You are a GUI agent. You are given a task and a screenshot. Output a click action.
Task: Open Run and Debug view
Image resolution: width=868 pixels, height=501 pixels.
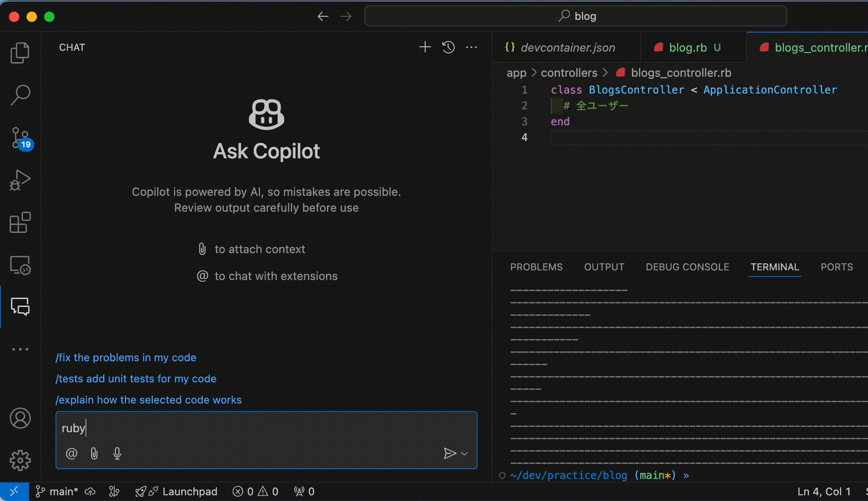pos(20,180)
